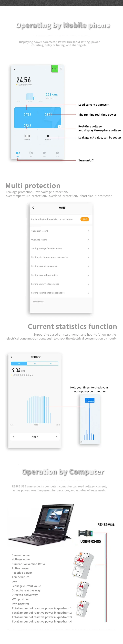
Task: Open the settings gear icon tab
Action: tap(57, 153)
